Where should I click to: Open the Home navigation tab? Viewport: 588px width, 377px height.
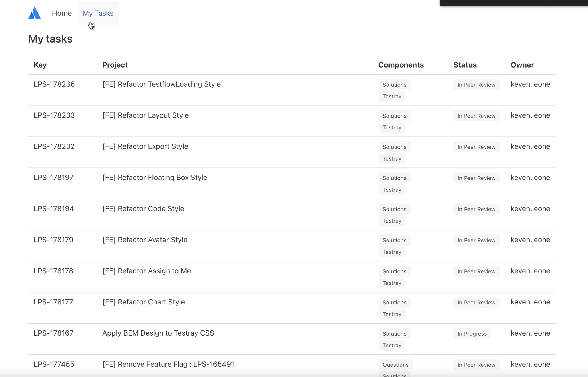(x=62, y=13)
